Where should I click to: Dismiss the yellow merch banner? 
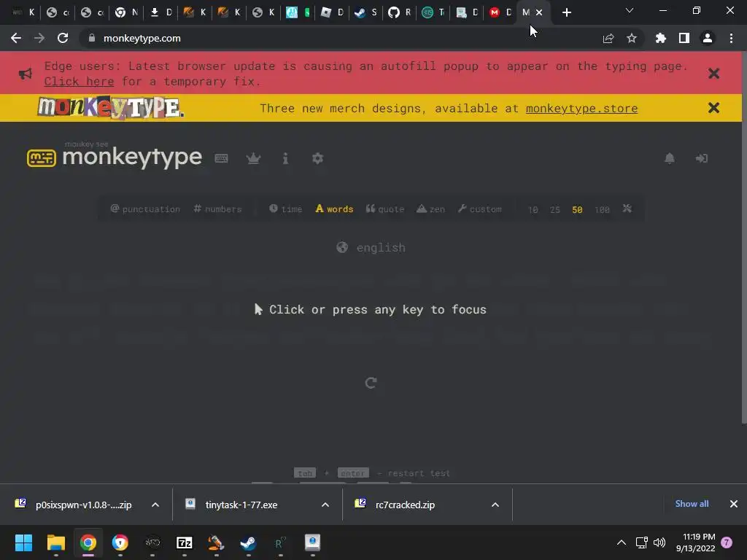pyautogui.click(x=713, y=108)
